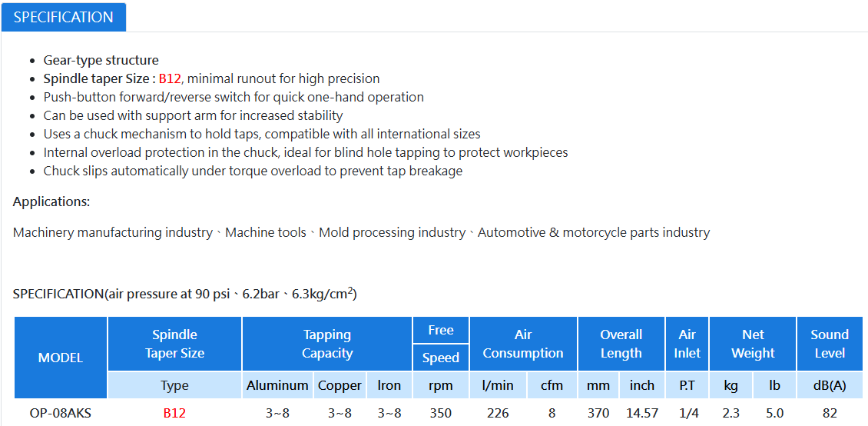The height and width of the screenshot is (426, 868).
Task: Click the Net Weight column header
Action: click(753, 344)
